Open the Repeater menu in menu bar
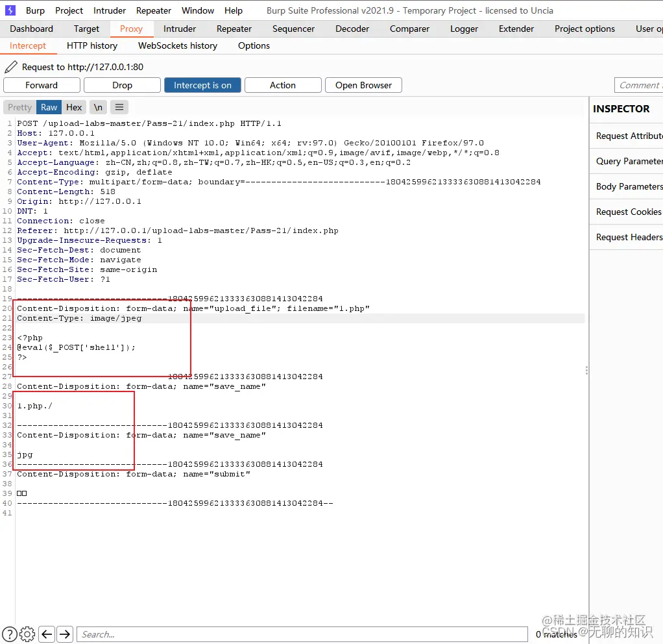Image resolution: width=663 pixels, height=644 pixels. (x=154, y=10)
